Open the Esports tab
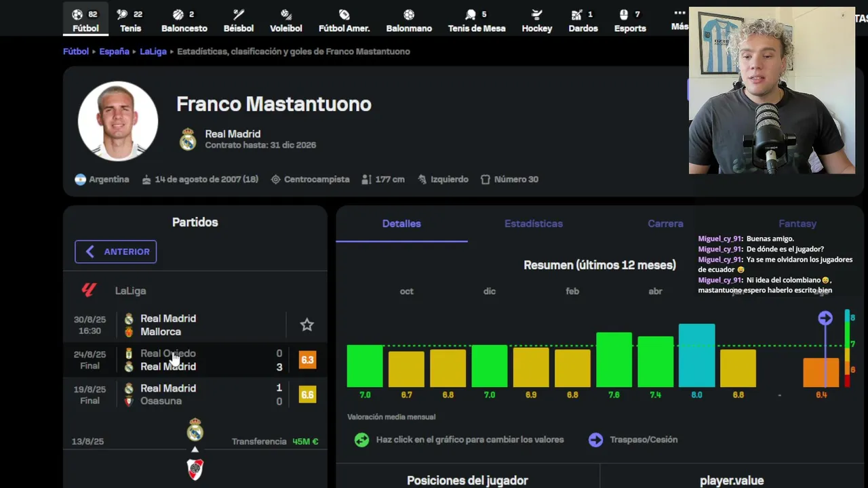Viewport: 868px width, 488px height. point(630,21)
